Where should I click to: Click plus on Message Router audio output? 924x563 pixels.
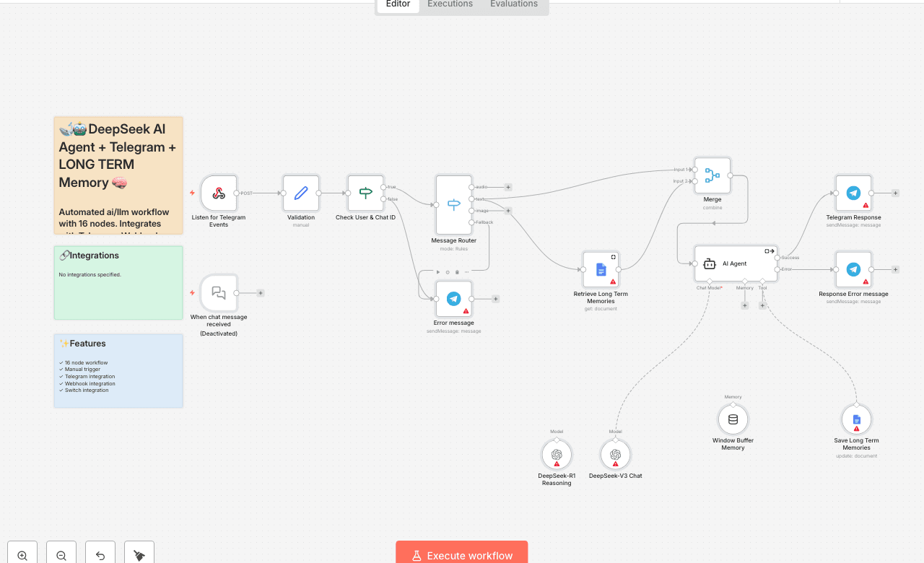click(508, 187)
